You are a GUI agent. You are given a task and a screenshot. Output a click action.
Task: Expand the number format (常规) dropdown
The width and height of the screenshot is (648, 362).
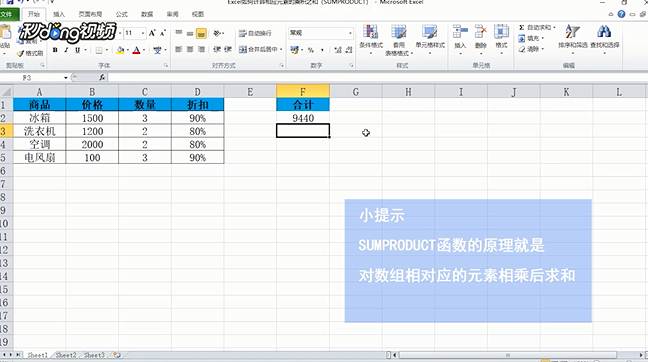tap(350, 33)
